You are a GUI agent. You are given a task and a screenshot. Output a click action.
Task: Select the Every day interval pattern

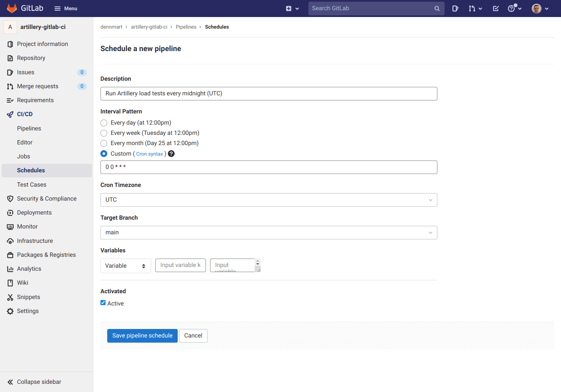click(x=104, y=123)
